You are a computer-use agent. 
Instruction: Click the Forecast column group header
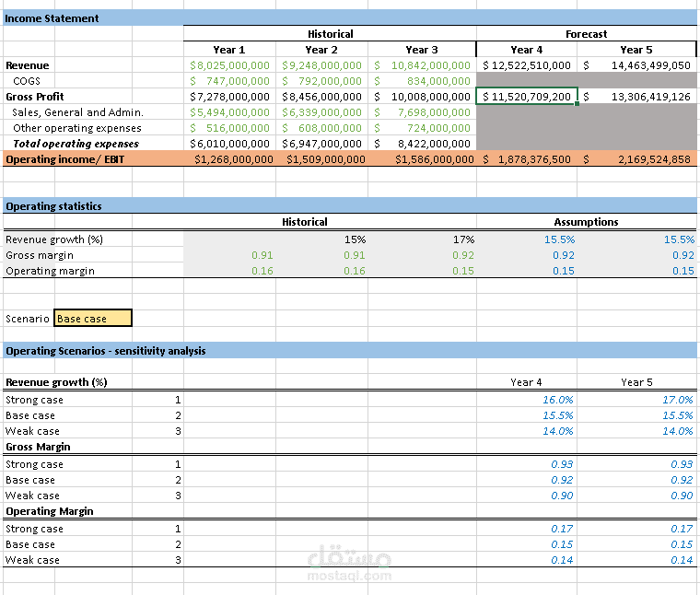pyautogui.click(x=586, y=34)
